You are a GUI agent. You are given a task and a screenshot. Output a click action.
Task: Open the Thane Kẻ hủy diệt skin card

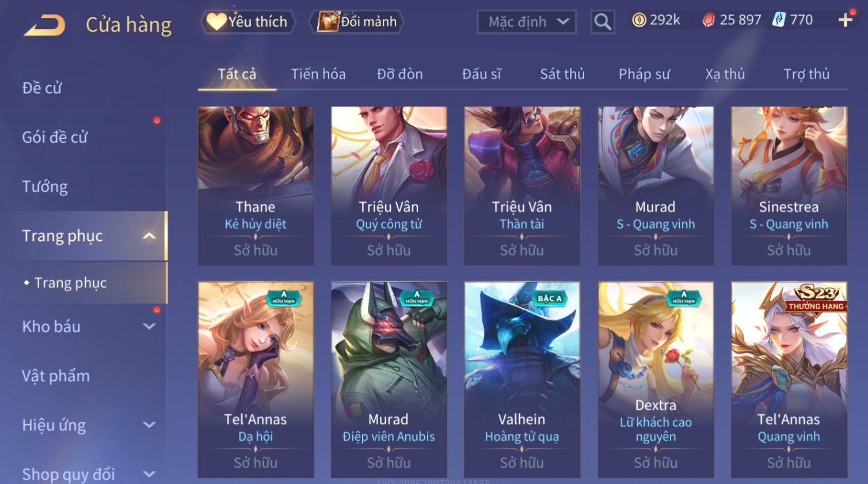click(256, 186)
